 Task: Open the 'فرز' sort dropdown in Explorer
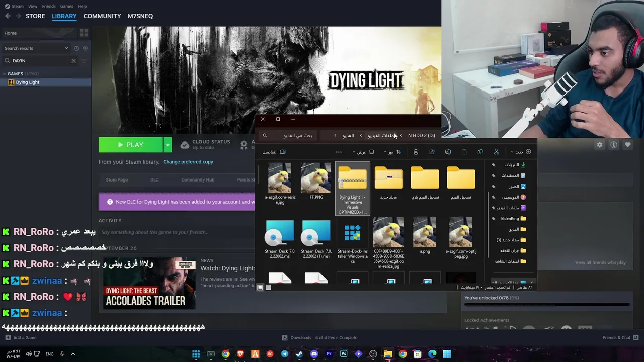pos(392,152)
